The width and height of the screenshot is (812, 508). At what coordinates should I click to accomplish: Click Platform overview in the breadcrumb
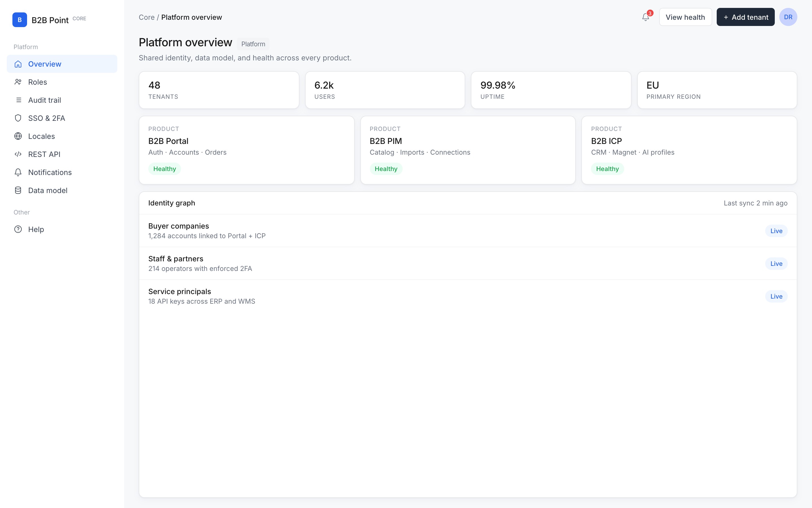(192, 17)
